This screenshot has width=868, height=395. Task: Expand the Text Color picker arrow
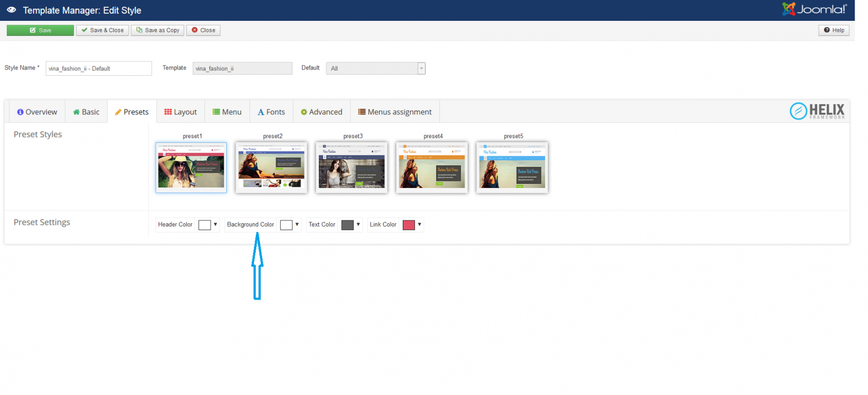click(359, 224)
